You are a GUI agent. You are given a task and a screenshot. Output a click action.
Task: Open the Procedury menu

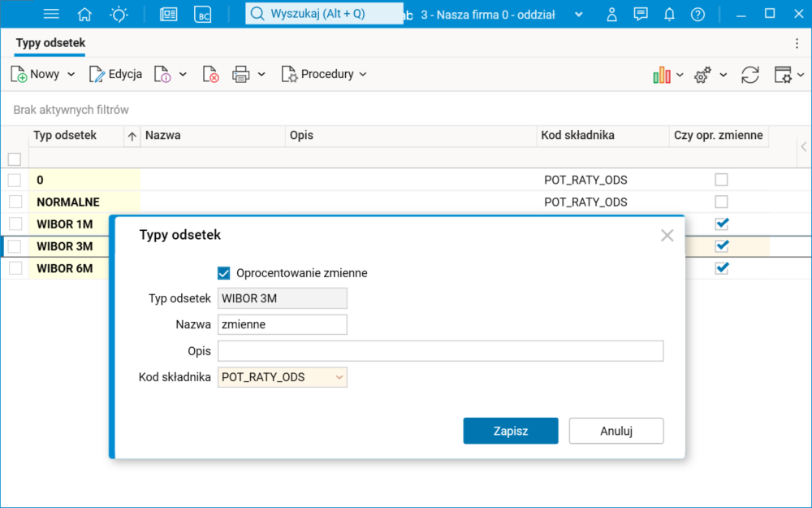[x=324, y=74]
